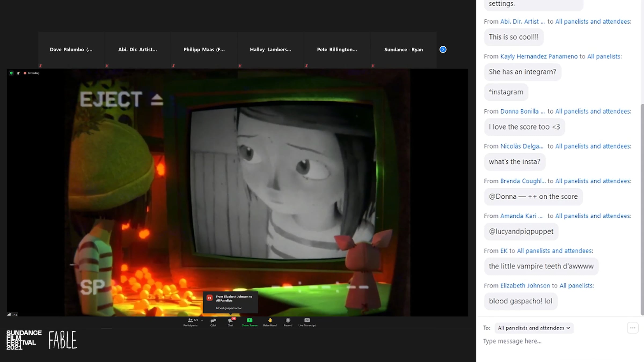Click the Kayly Hernandez Panameno sender name
This screenshot has height=362, width=644.
click(539, 56)
